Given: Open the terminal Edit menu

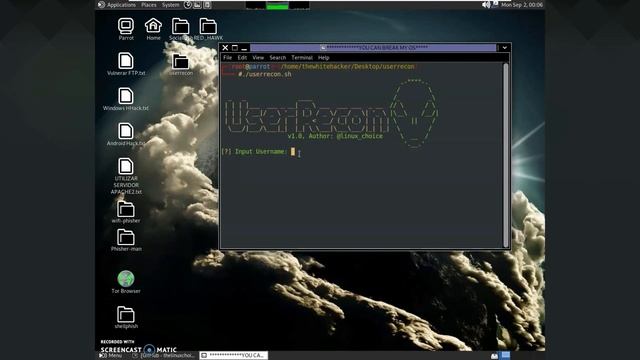Looking at the screenshot, I should click(x=242, y=58).
